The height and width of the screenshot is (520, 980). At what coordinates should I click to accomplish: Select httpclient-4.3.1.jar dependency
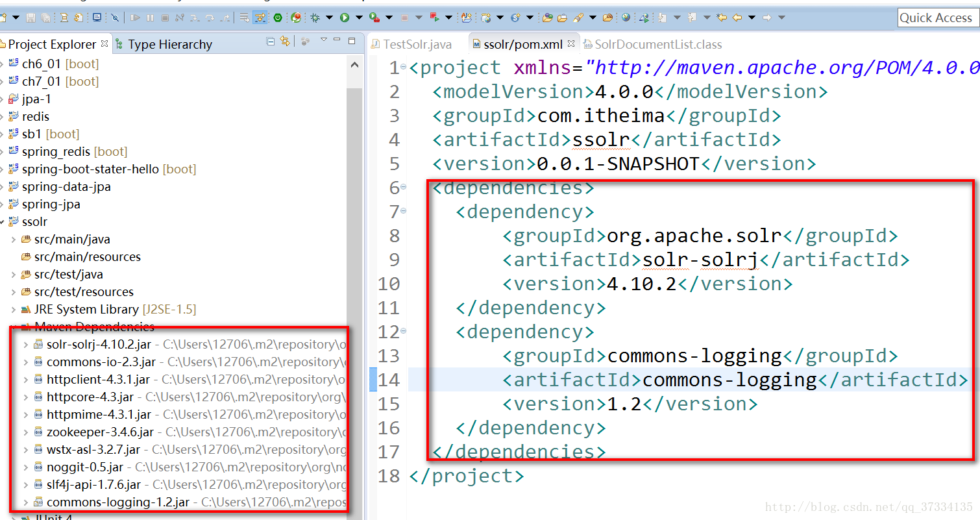[x=98, y=379]
